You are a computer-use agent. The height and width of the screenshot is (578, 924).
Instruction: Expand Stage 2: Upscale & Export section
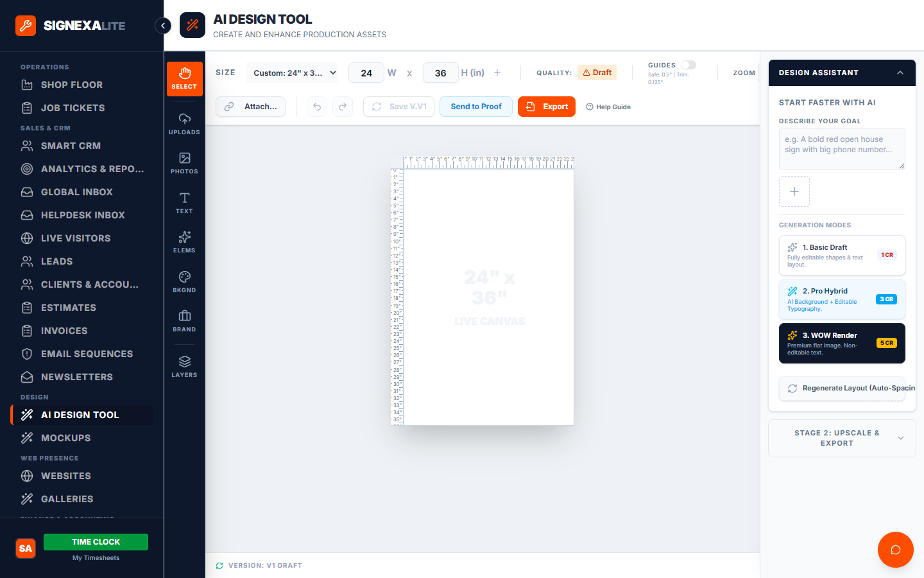[x=842, y=438]
